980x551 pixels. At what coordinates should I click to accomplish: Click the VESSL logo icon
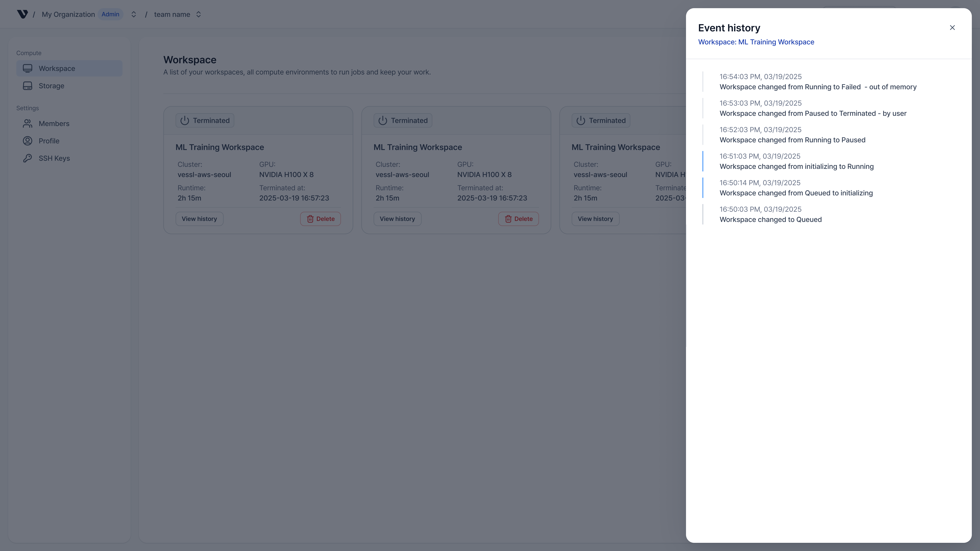[23, 14]
